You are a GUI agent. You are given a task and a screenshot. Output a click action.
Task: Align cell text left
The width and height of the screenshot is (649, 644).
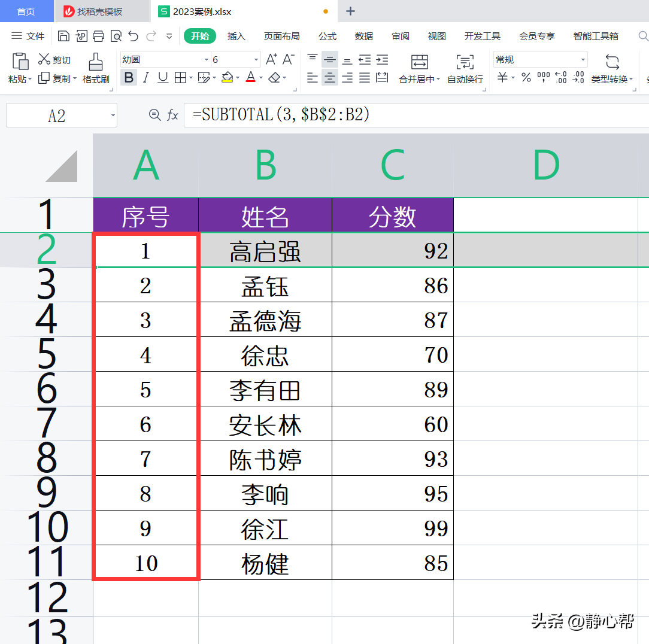(313, 77)
